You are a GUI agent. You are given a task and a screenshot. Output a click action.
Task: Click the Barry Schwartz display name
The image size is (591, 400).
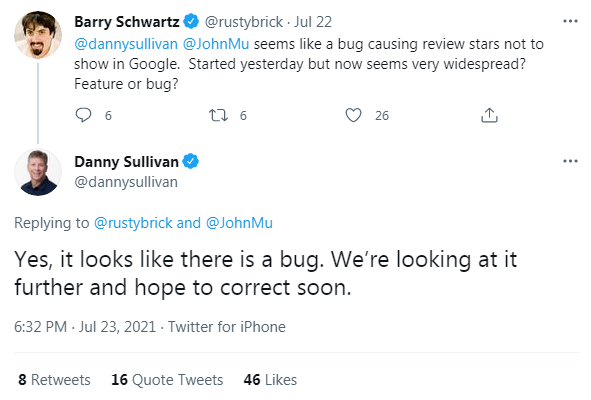(127, 22)
